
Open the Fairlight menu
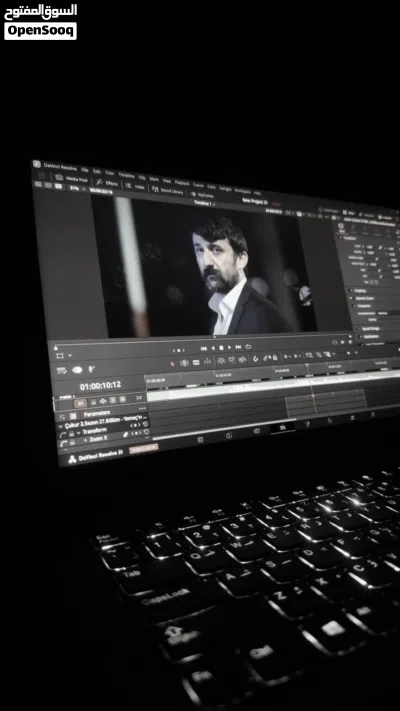(225, 189)
